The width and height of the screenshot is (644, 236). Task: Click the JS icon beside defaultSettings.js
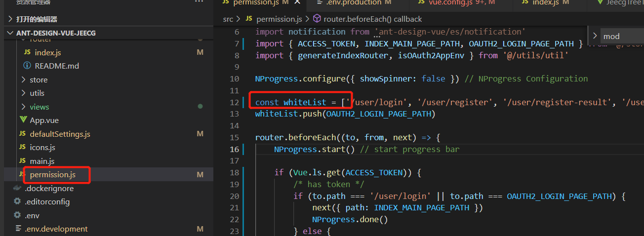coord(22,134)
